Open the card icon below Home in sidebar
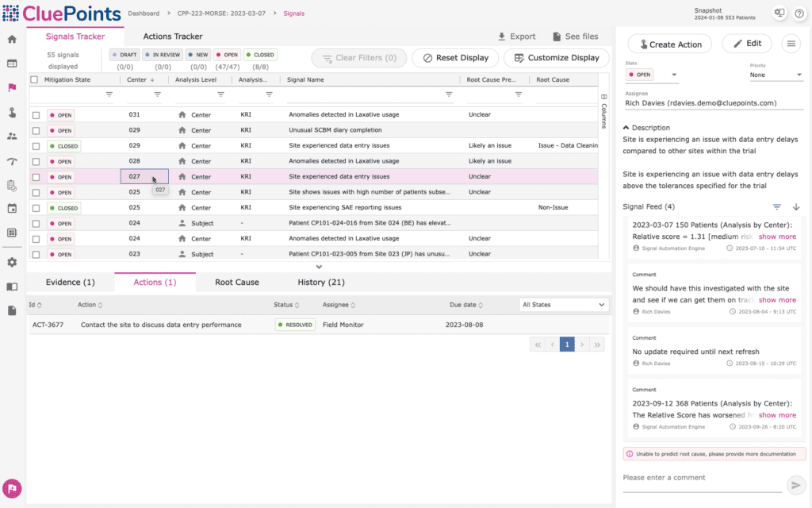This screenshot has width=812, height=508. click(12, 63)
